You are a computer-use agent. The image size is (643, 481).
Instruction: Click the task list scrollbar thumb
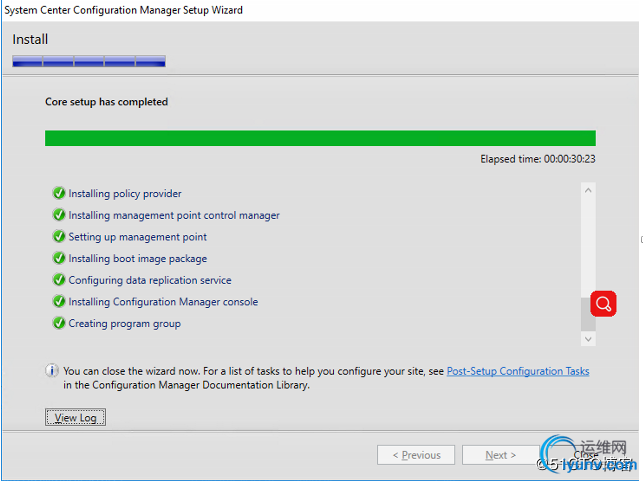tap(588, 314)
